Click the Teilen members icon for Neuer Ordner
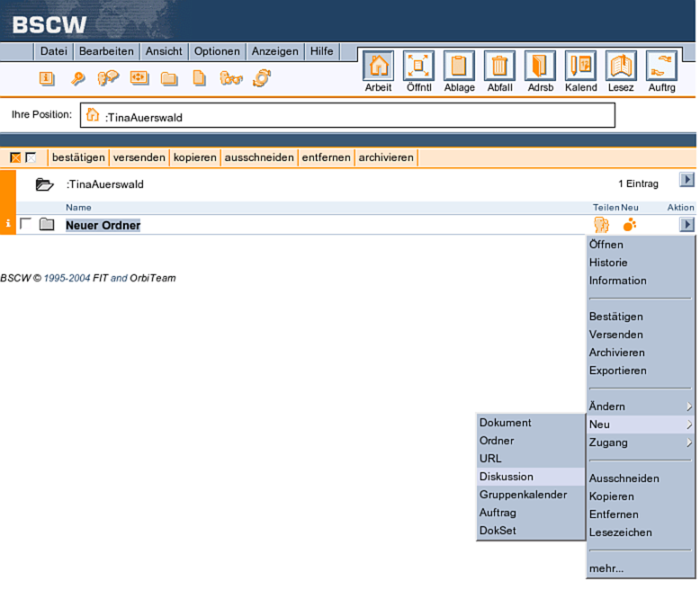This screenshot has height=590, width=700. (x=601, y=225)
